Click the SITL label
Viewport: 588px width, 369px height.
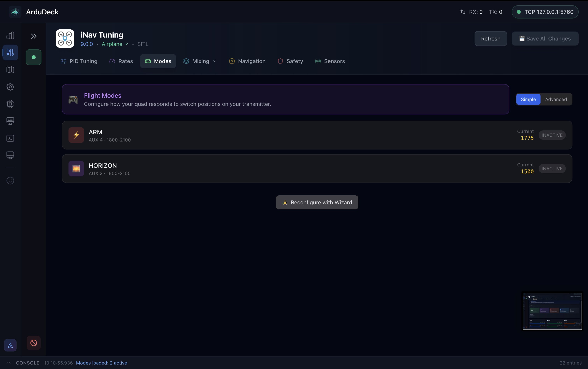143,44
